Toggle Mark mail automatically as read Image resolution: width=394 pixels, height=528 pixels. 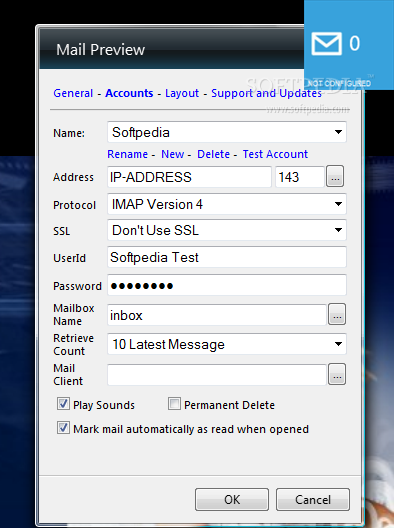(63, 428)
